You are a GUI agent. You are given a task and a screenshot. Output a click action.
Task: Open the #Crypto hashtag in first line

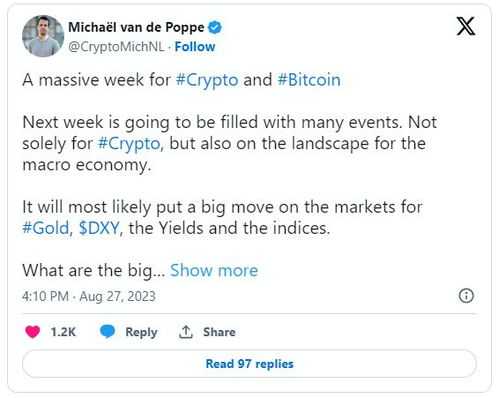coord(207,80)
